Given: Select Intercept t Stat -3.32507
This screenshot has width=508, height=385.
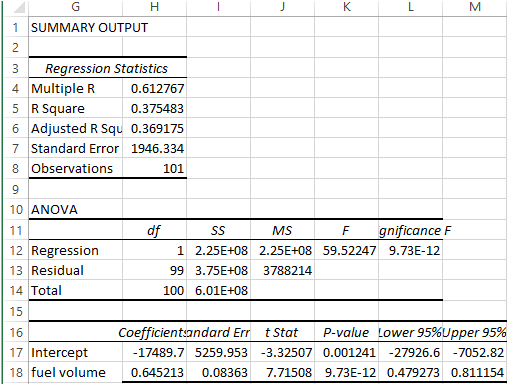Looking at the screenshot, I should [x=282, y=352].
